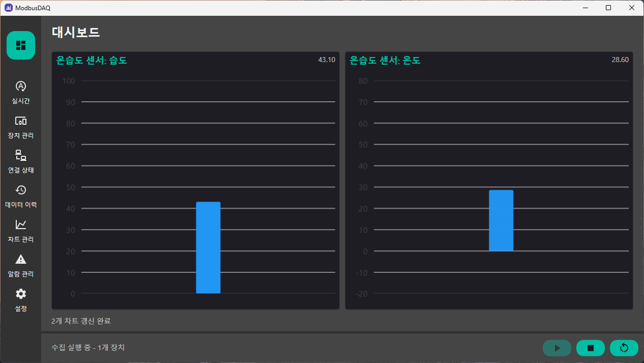
Task: Click the 대시보드 page heading
Action: pos(76,32)
